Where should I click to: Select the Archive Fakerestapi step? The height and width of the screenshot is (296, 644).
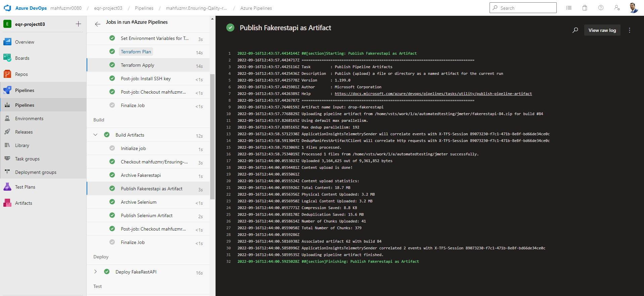pyautogui.click(x=148, y=175)
